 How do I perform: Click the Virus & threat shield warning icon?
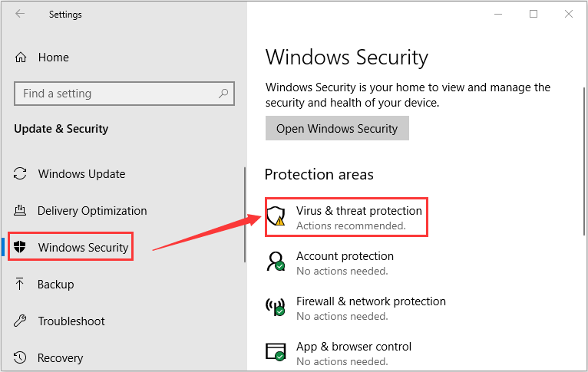[276, 216]
